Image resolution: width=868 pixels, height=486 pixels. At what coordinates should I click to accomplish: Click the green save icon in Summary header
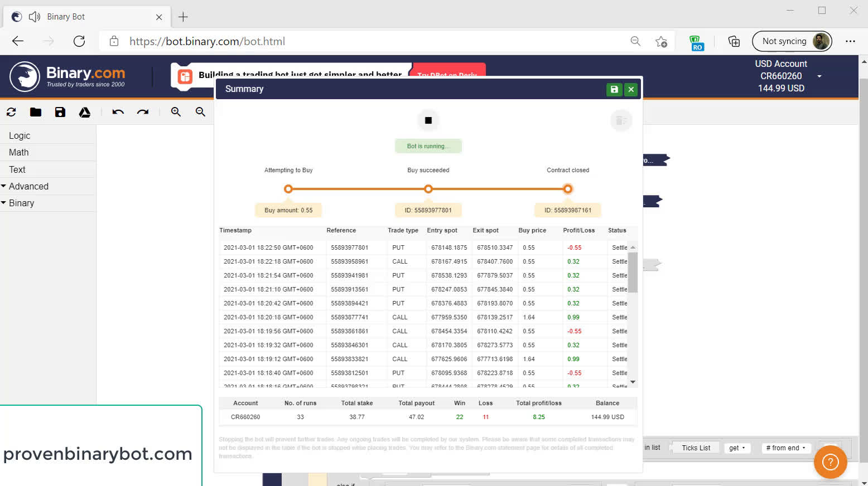[614, 89]
